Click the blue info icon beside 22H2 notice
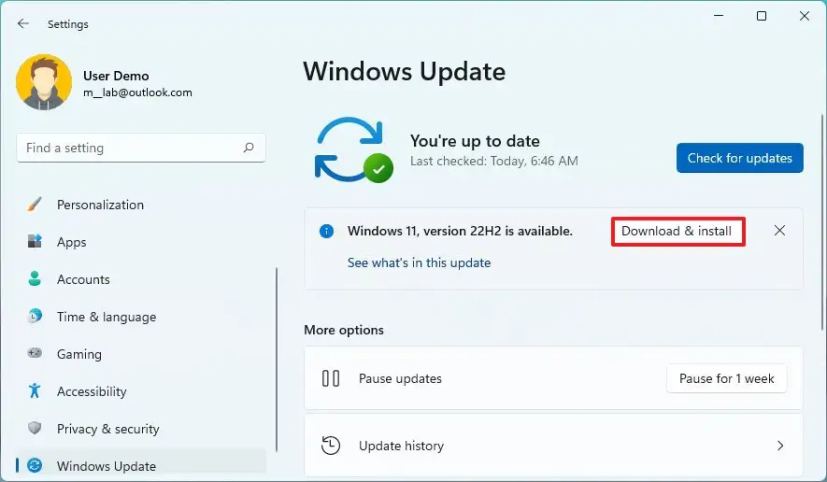827x482 pixels. [326, 231]
